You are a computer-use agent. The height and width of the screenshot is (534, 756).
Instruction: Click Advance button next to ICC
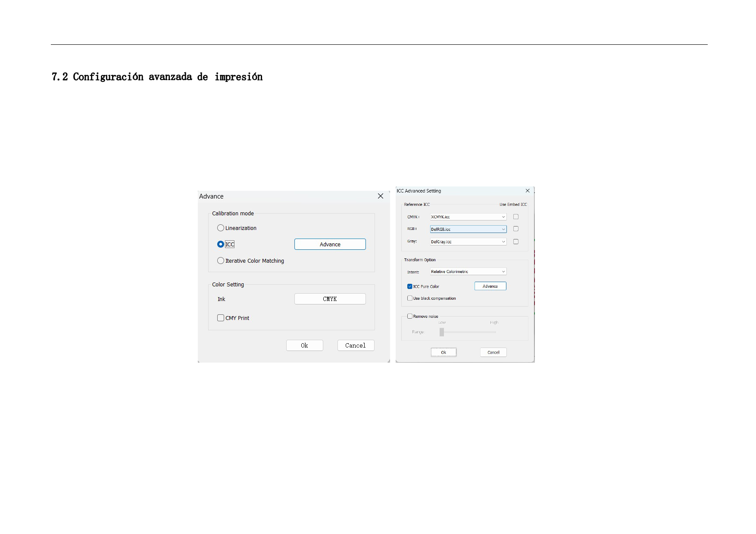[330, 244]
